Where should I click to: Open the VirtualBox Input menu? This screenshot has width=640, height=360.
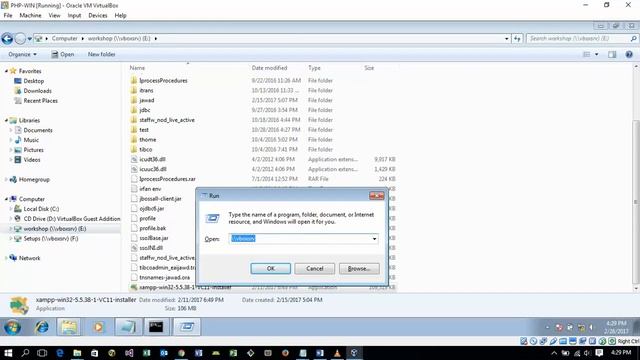click(74, 16)
